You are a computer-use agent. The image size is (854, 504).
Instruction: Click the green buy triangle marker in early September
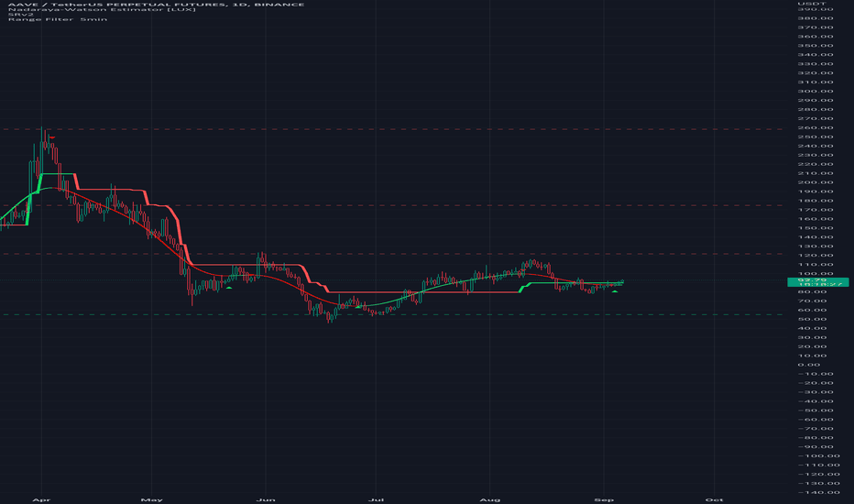pos(615,291)
